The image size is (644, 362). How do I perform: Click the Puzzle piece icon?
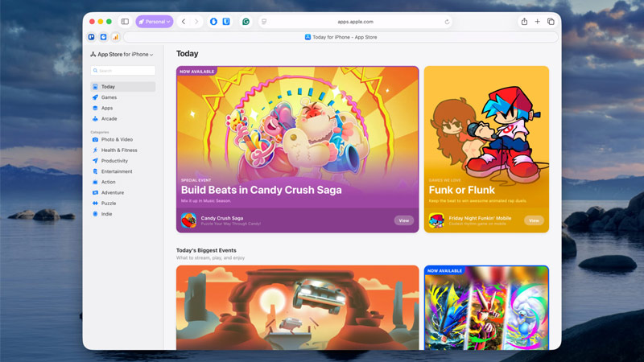click(x=95, y=204)
